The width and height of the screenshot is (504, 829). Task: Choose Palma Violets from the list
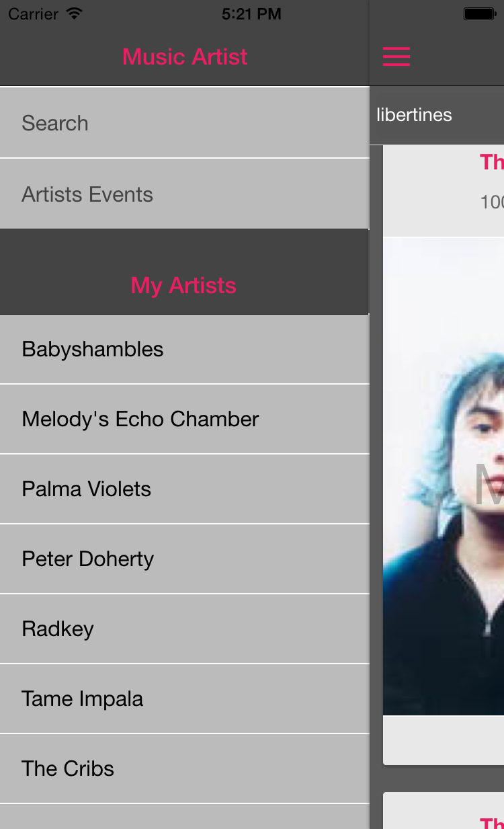tap(184, 489)
